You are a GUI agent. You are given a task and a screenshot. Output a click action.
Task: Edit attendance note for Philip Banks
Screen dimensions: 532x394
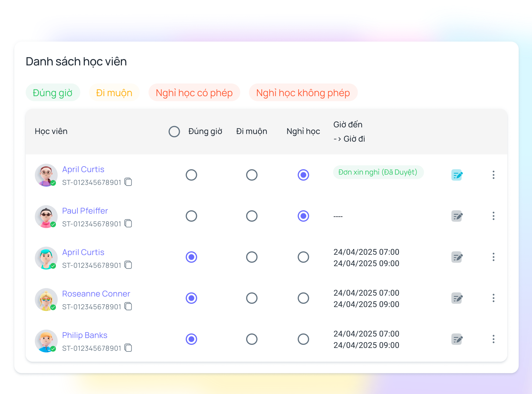point(457,339)
